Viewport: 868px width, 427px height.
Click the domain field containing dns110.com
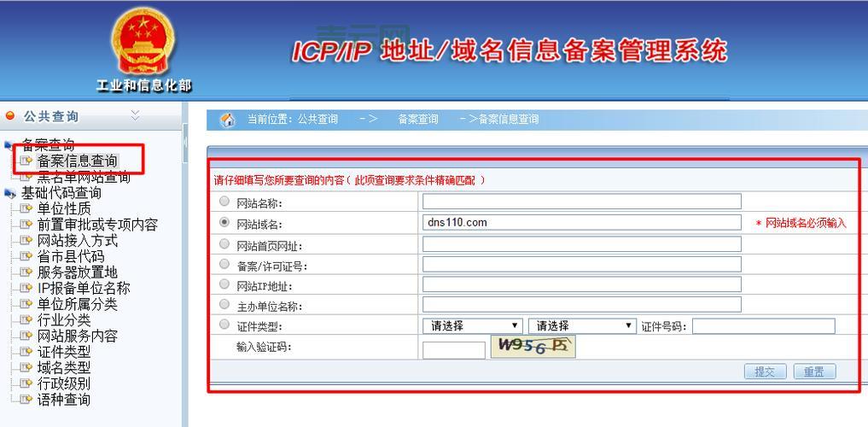coord(582,223)
